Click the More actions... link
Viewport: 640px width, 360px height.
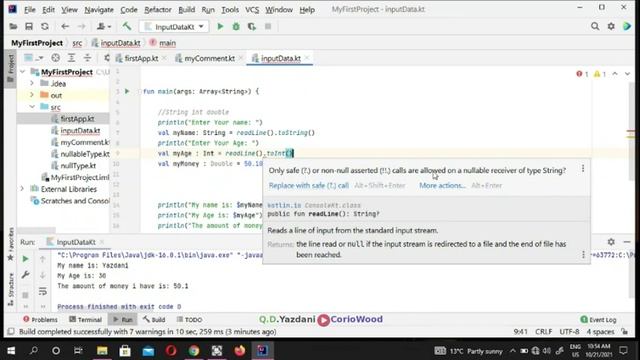[442, 185]
